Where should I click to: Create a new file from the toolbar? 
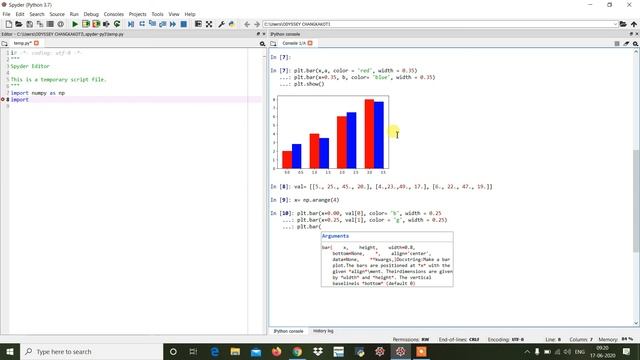pyautogui.click(x=9, y=24)
